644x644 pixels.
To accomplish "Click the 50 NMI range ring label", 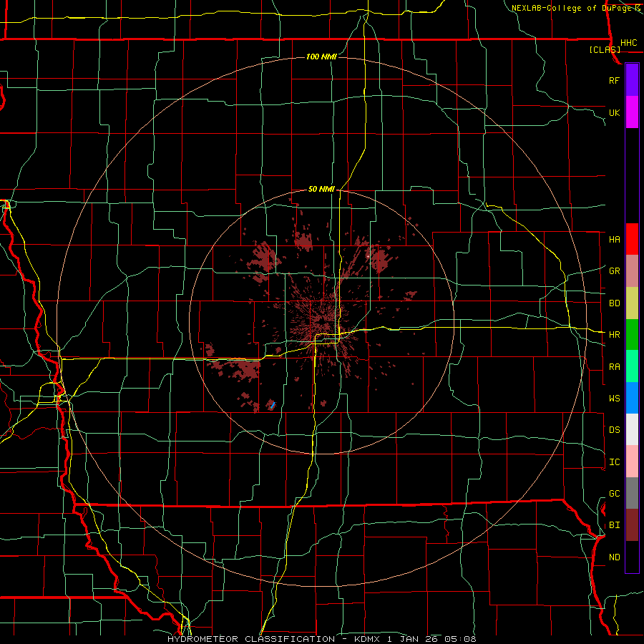I will pyautogui.click(x=321, y=190).
